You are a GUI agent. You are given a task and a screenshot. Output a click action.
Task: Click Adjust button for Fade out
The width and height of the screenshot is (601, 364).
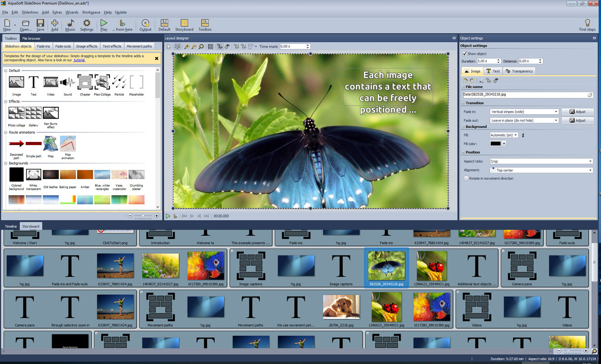pos(577,121)
